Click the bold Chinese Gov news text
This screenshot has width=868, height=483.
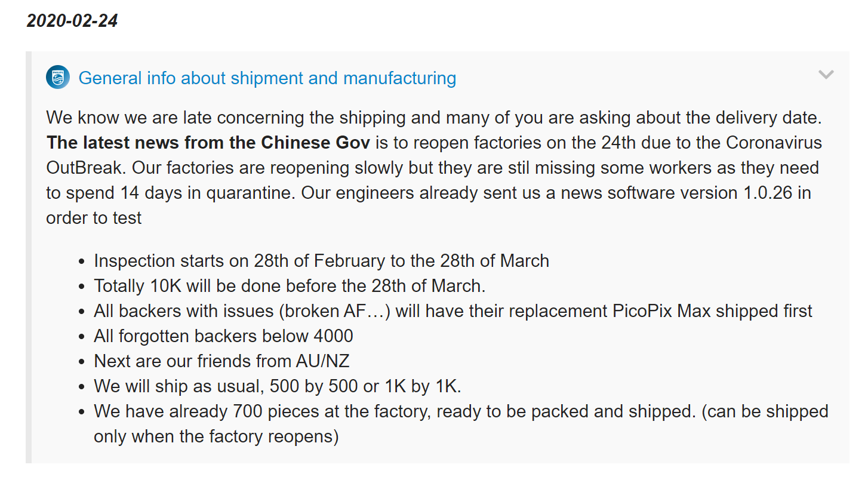pyautogui.click(x=208, y=143)
